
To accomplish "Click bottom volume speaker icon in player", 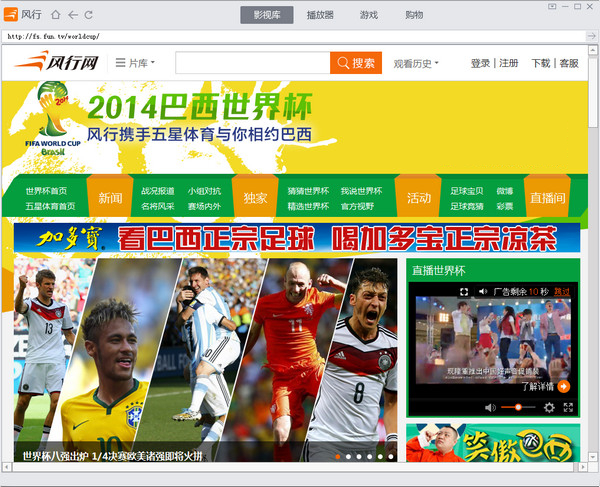I will click(x=490, y=407).
